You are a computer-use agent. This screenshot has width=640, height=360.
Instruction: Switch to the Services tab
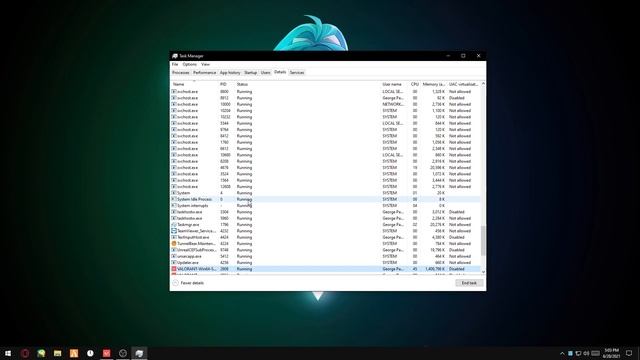point(297,73)
